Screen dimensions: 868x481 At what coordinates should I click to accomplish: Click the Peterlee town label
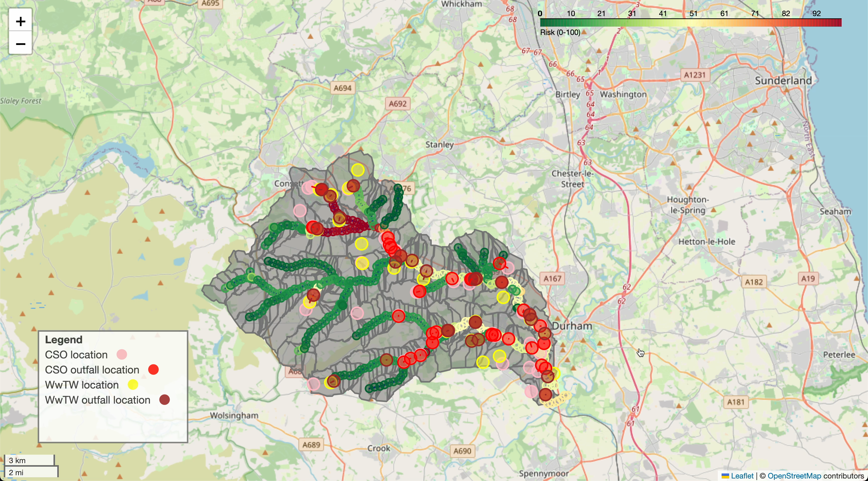pos(839,355)
